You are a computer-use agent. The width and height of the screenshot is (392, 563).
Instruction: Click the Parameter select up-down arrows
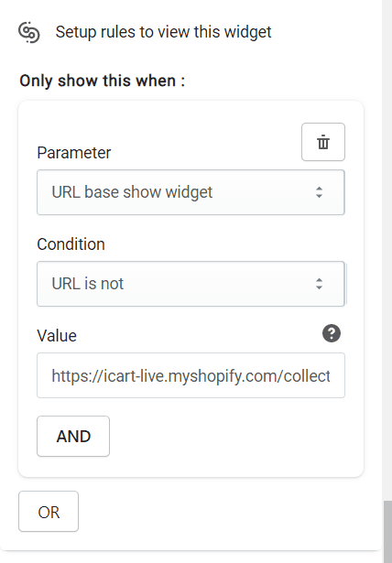(319, 192)
